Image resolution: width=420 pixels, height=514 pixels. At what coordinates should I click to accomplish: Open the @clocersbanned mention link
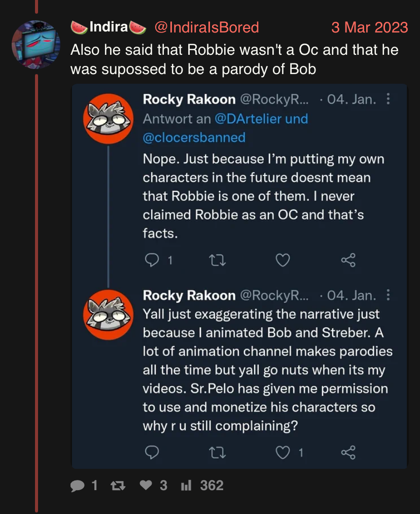(x=194, y=137)
